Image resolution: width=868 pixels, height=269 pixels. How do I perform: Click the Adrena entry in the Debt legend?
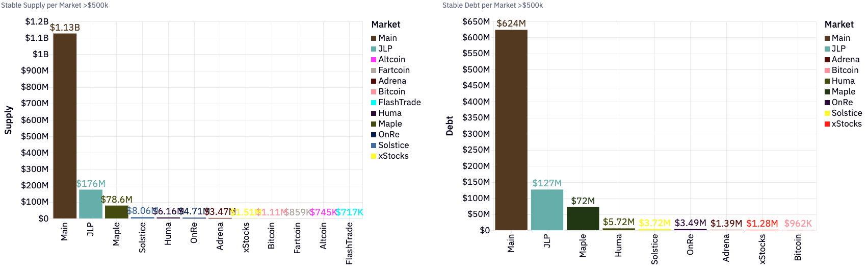845,60
